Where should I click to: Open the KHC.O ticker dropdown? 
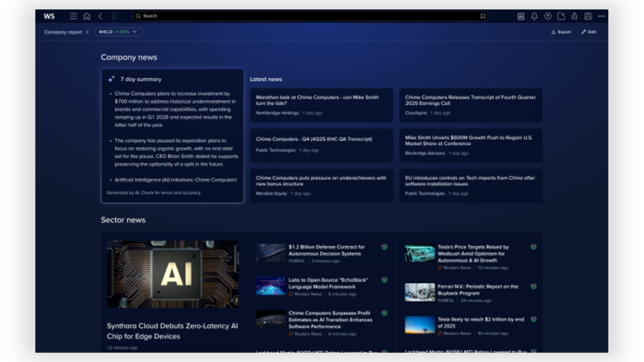click(119, 32)
